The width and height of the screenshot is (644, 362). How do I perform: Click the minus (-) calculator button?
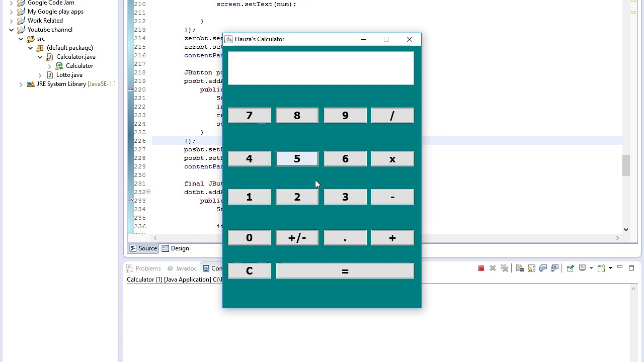tap(392, 197)
